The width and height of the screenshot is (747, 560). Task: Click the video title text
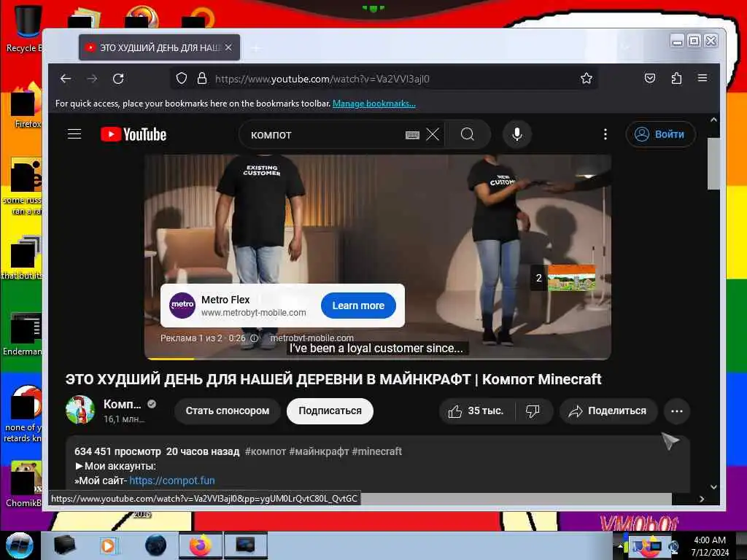[333, 379]
